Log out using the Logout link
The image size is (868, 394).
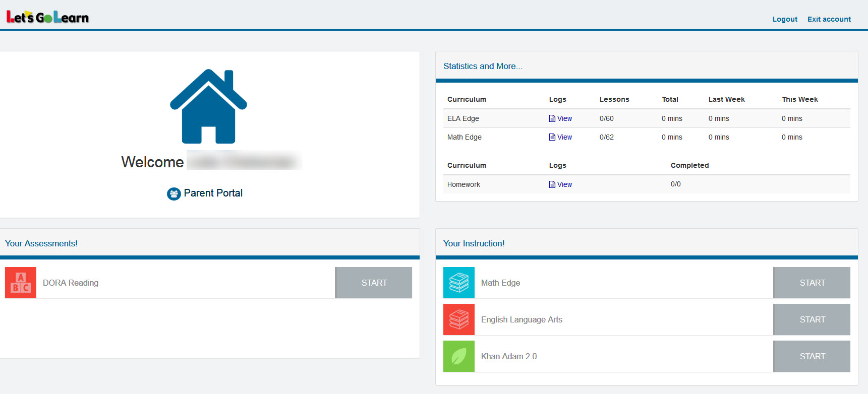(x=785, y=19)
